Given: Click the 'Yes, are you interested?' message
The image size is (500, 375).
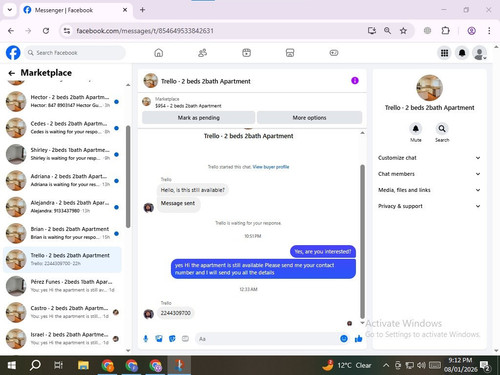Looking at the screenshot, I should (x=323, y=252).
